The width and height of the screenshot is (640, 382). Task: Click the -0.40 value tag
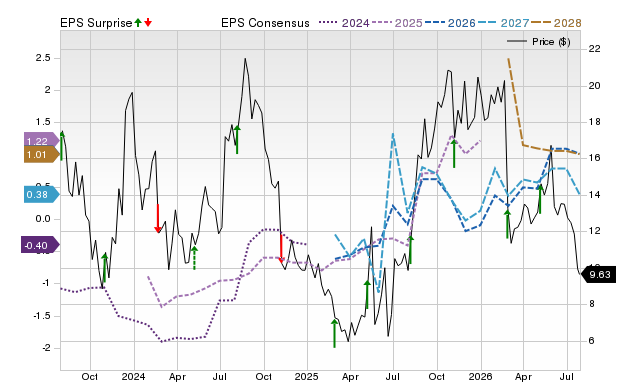40,245
